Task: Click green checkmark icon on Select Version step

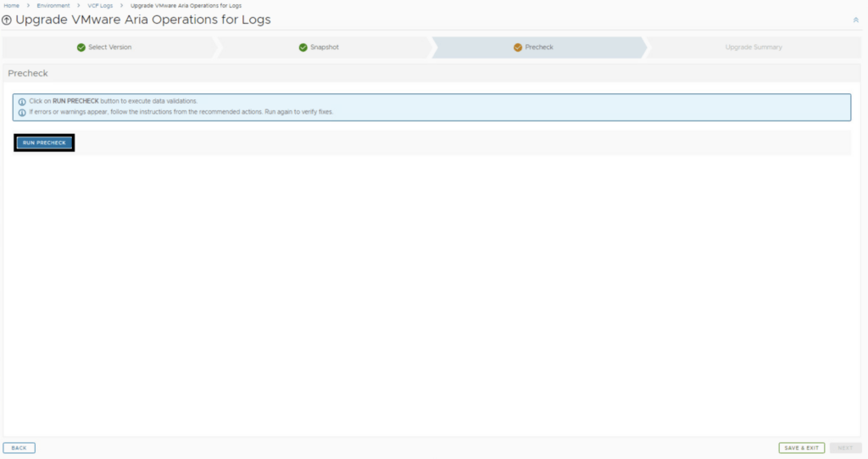Action: [81, 48]
